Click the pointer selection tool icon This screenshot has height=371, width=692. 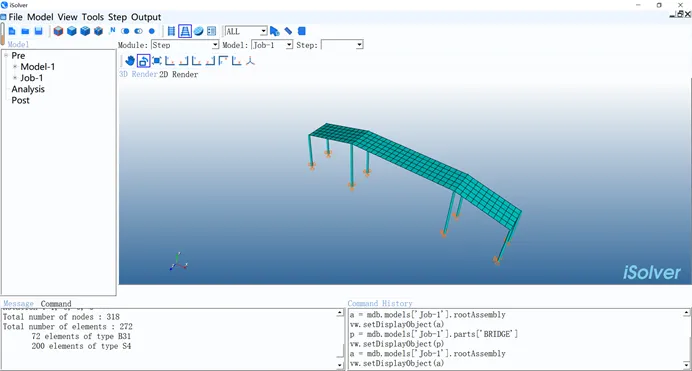click(x=275, y=31)
